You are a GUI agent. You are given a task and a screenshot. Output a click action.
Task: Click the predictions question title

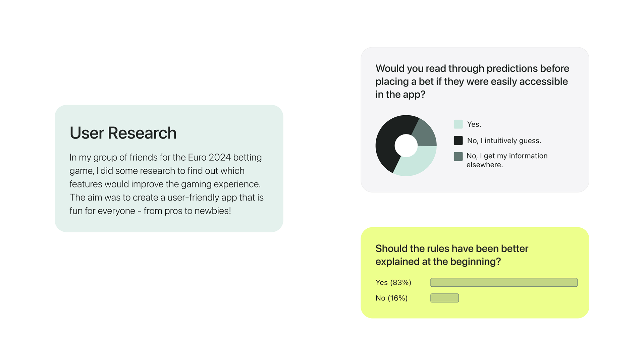[472, 81]
